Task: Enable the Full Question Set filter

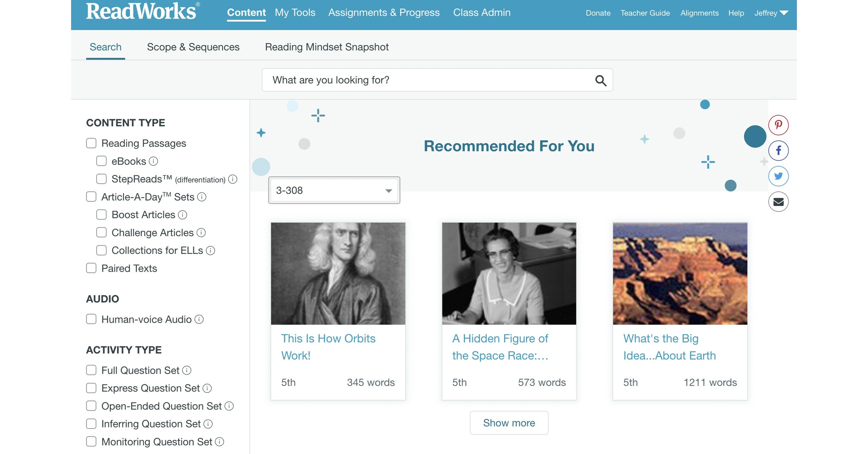Action: click(x=91, y=370)
